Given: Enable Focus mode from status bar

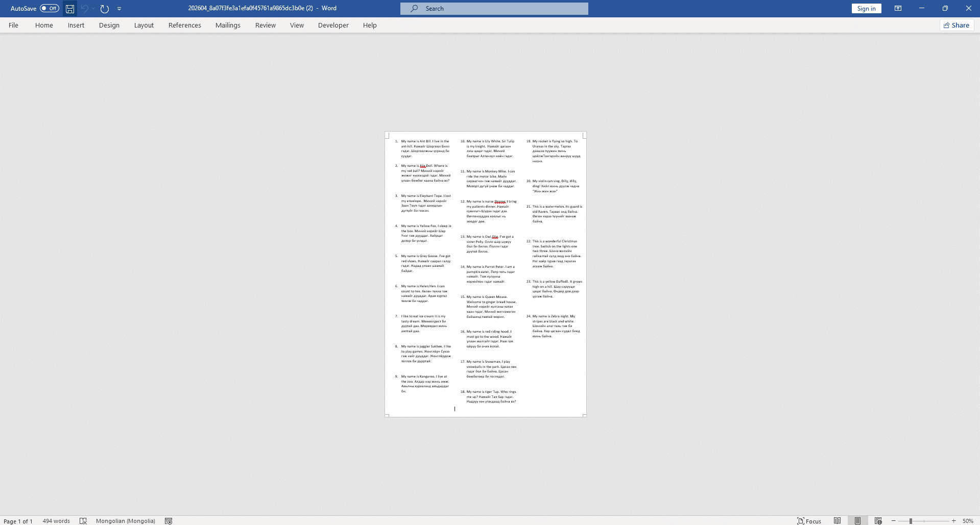Looking at the screenshot, I should pyautogui.click(x=809, y=521).
